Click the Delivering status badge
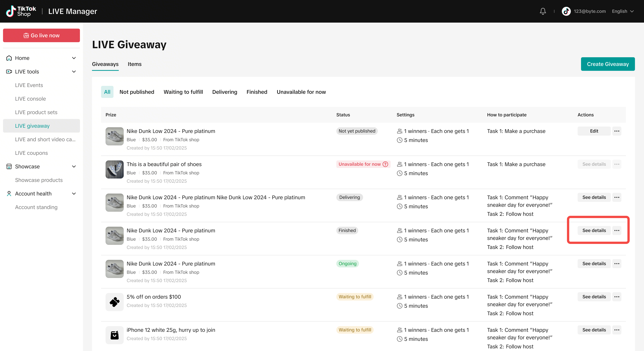The height and width of the screenshot is (351, 644). click(x=350, y=197)
